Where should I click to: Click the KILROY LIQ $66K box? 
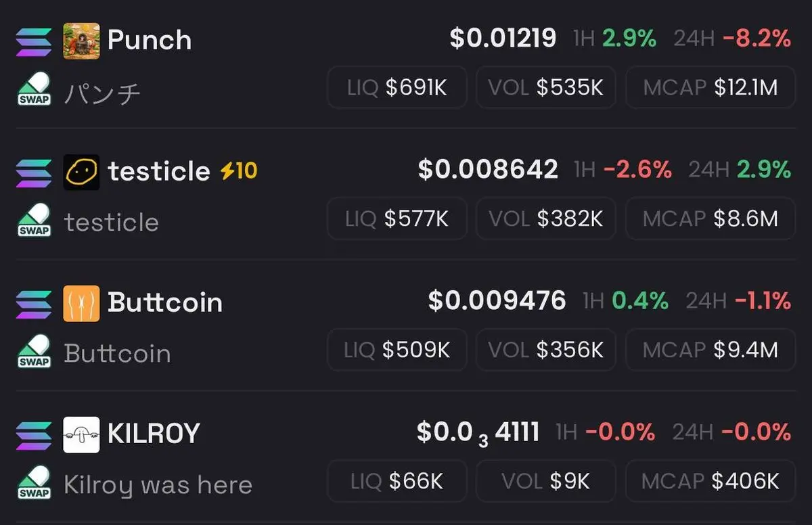coord(397,481)
